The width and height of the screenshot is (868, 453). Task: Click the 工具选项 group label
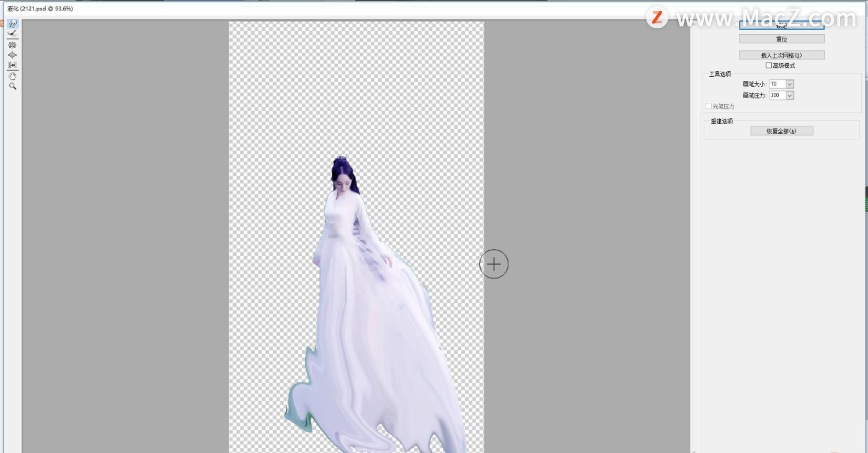[720, 74]
